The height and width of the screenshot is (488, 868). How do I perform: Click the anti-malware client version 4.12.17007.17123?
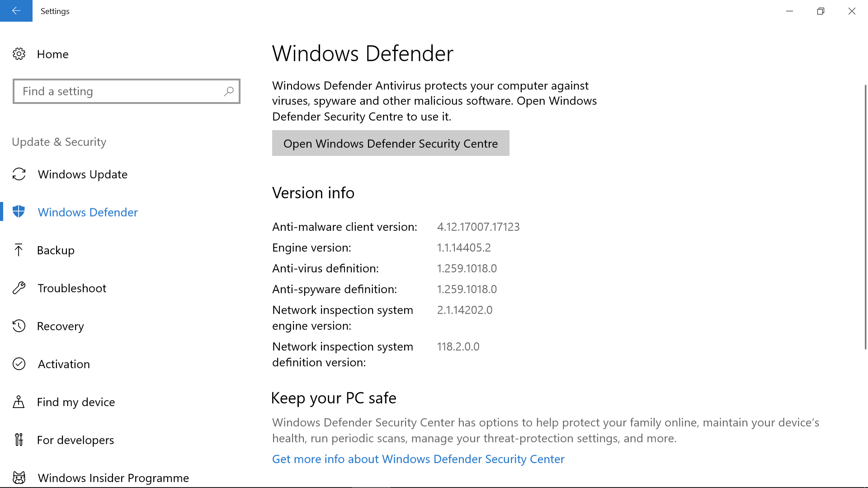coord(478,227)
